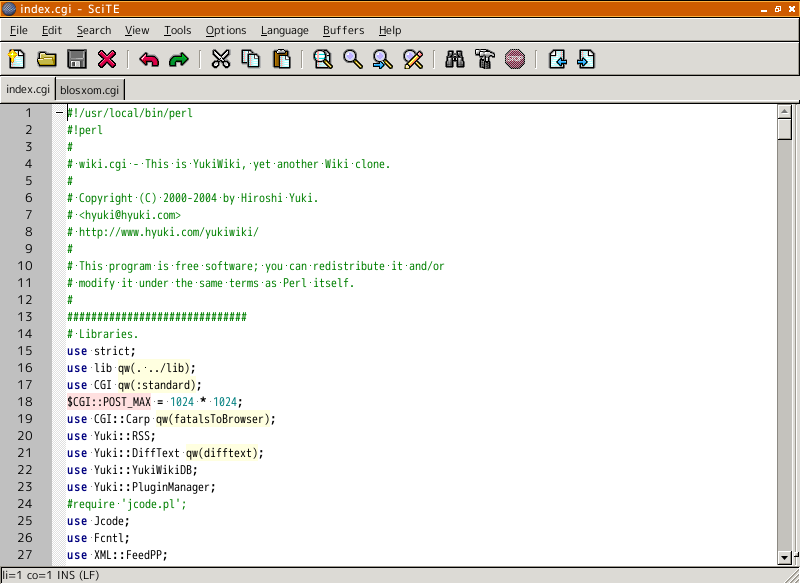
Task: Click line number 27 in margin
Action: click(x=24, y=554)
